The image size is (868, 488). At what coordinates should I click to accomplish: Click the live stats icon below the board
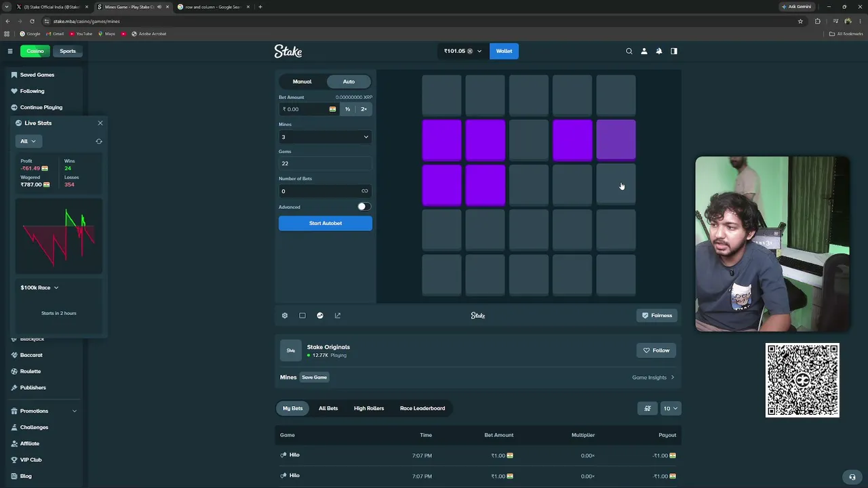(320, 315)
